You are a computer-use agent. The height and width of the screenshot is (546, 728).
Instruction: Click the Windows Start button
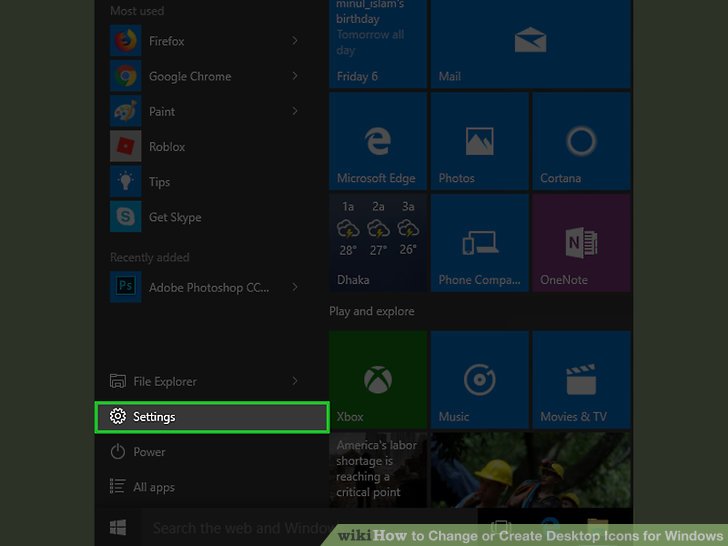(118, 527)
